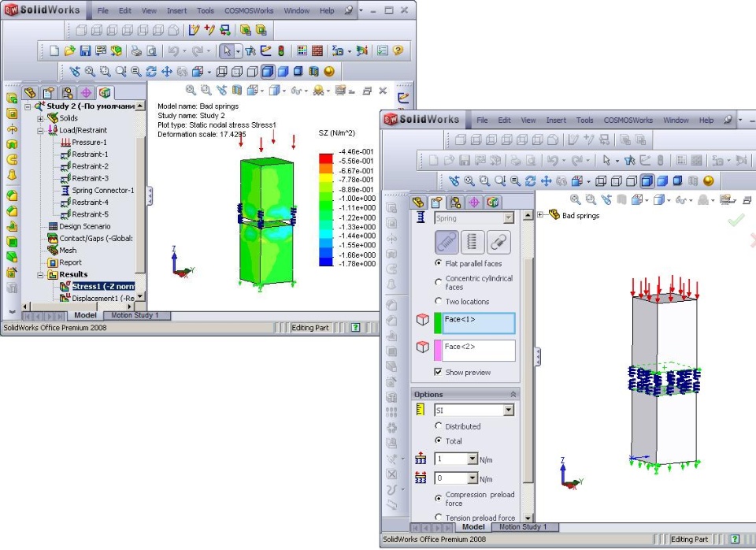Click the shear stiffness field showing 0
The height and width of the screenshot is (550, 756).
pyautogui.click(x=450, y=478)
